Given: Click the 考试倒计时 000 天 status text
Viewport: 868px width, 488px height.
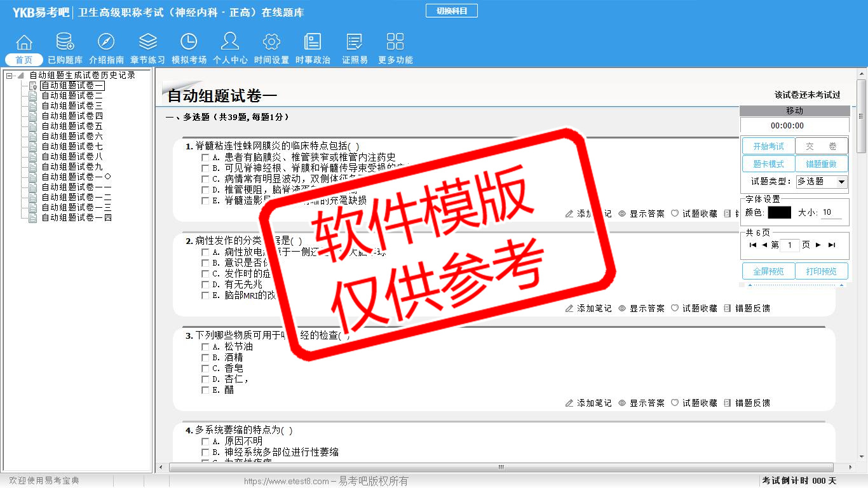Looking at the screenshot, I should [799, 481].
